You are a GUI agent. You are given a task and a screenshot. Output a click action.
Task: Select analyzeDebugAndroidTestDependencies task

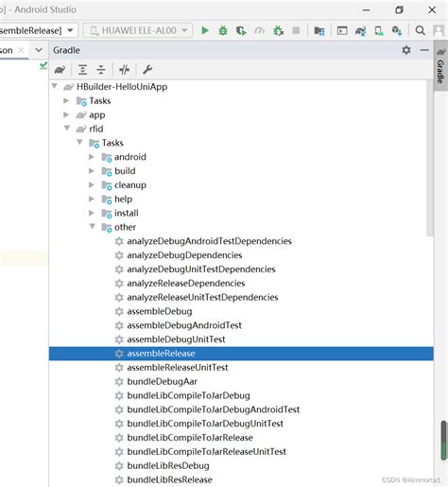[209, 241]
